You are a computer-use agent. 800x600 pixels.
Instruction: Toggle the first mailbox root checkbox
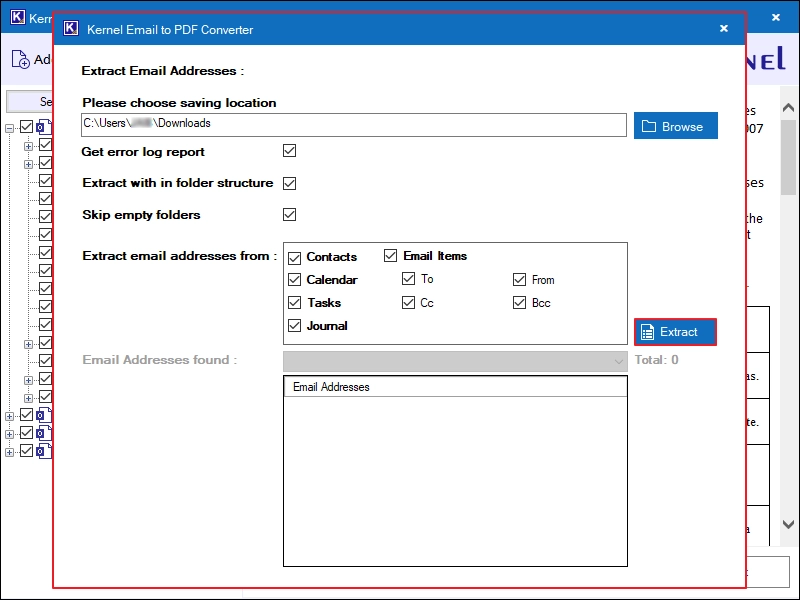(x=27, y=127)
